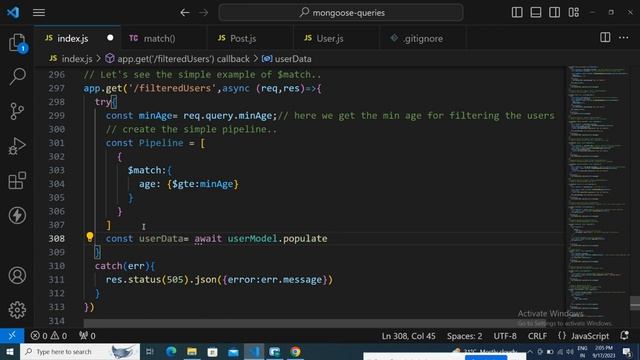640x360 pixels.
Task: Open Task View on the taskbar
Action: (150, 351)
